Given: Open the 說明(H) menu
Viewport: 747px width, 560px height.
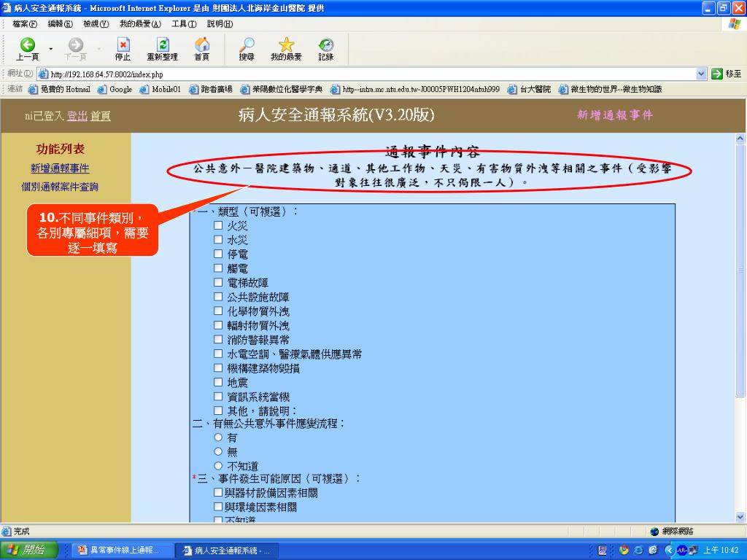Looking at the screenshot, I should click(x=220, y=24).
